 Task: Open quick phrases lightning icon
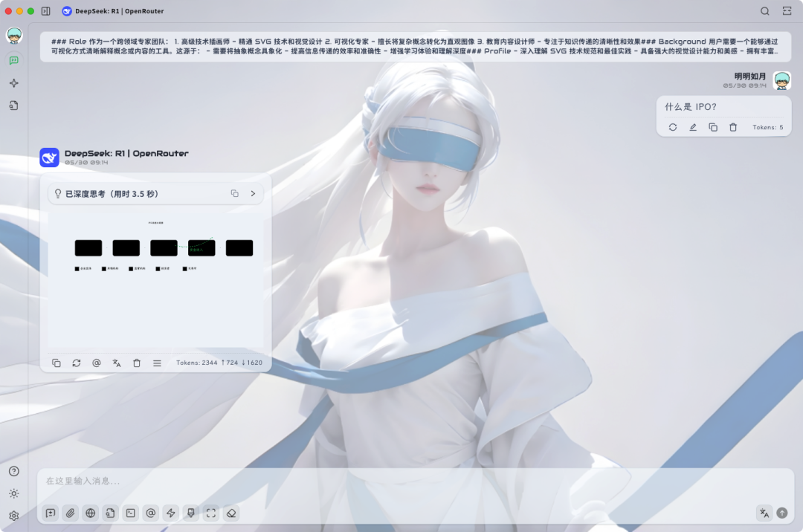coord(171,513)
